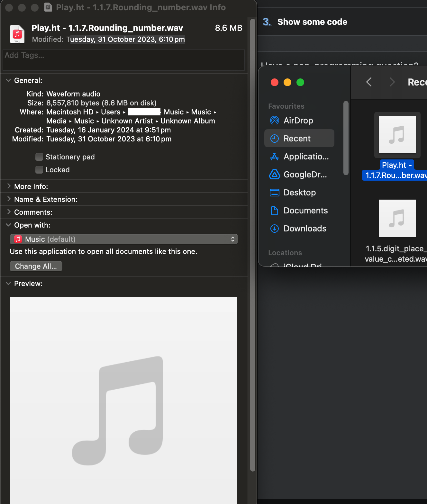
Task: Close the Finder window with red button
Action: [x=275, y=82]
